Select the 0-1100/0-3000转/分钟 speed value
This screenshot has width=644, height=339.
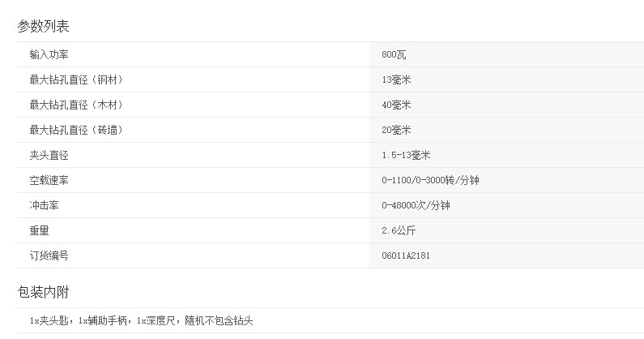[435, 180]
